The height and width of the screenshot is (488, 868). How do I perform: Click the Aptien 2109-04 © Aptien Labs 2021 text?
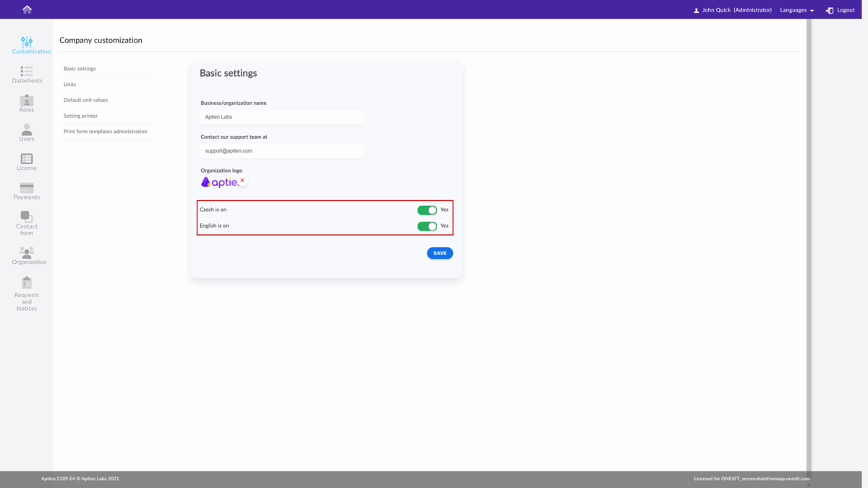tap(80, 479)
